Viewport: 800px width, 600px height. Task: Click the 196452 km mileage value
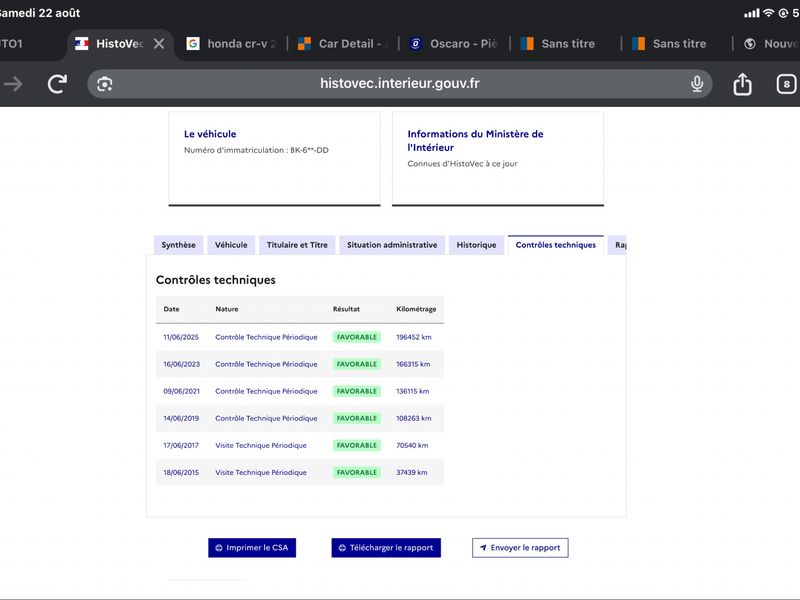(414, 337)
